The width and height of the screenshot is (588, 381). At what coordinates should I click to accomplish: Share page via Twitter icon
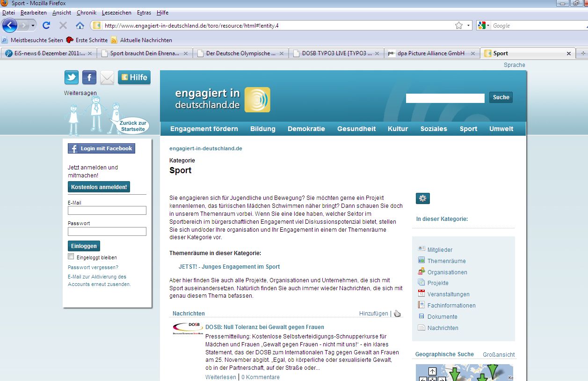click(72, 77)
